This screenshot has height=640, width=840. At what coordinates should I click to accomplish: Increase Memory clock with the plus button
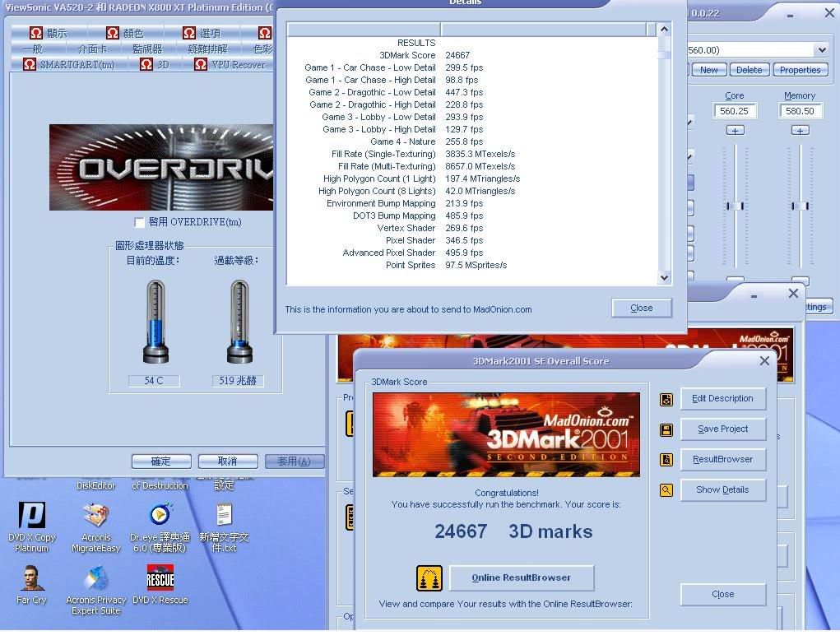(800, 131)
